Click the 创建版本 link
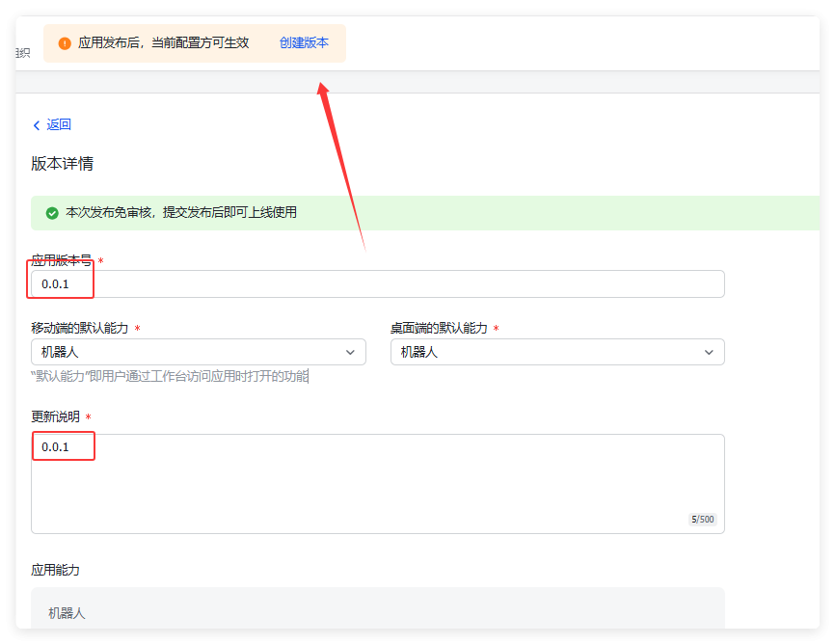Screen dimensions: 835x644 tap(304, 43)
